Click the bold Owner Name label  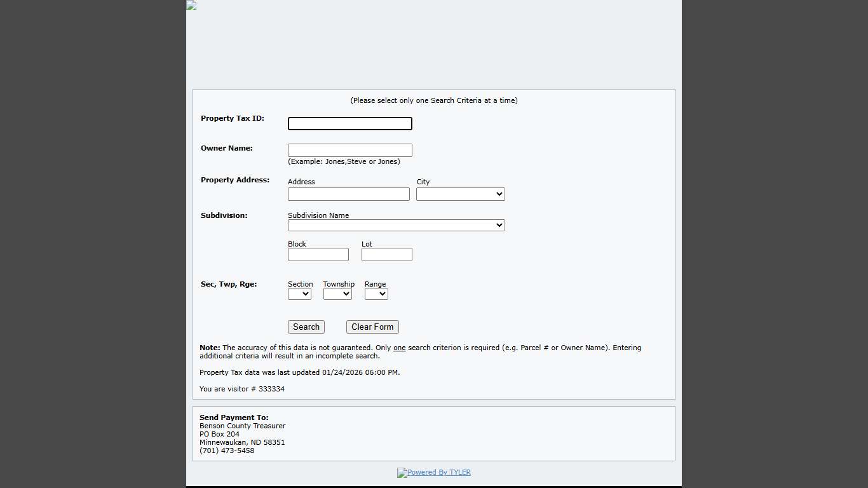tap(227, 149)
